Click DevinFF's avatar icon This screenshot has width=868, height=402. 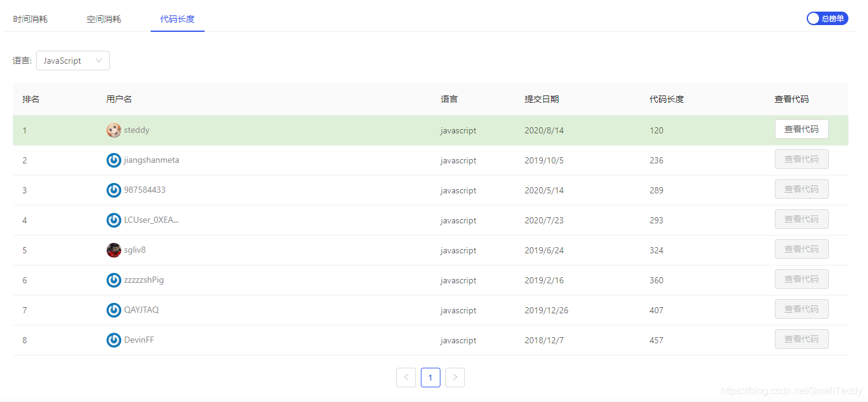[113, 340]
